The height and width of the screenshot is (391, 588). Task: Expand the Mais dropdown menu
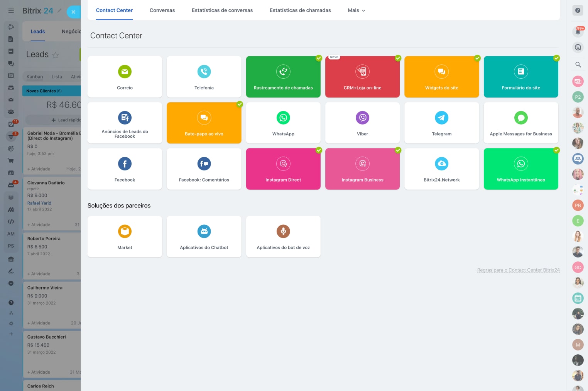pyautogui.click(x=356, y=10)
